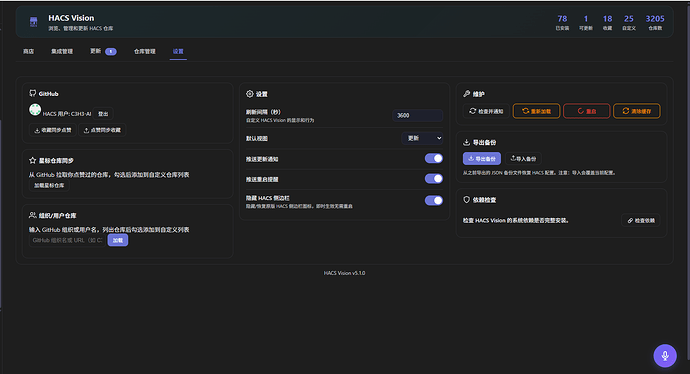Image resolution: width=690 pixels, height=374 pixels.
Task: Open the 仓库管理 repository management tab
Action: pyautogui.click(x=145, y=51)
